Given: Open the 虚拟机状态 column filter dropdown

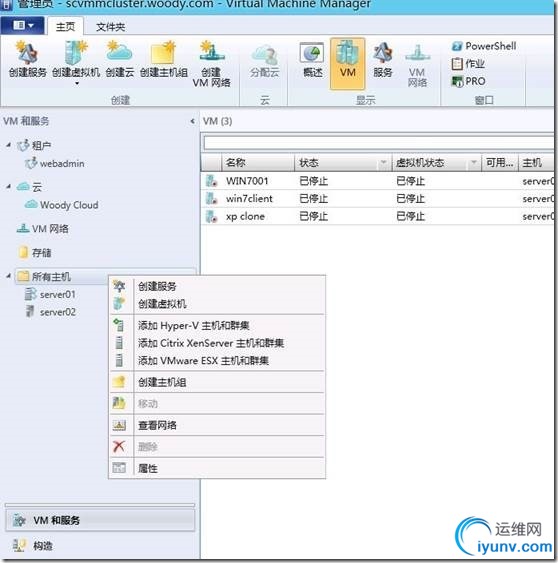Looking at the screenshot, I should (x=474, y=163).
